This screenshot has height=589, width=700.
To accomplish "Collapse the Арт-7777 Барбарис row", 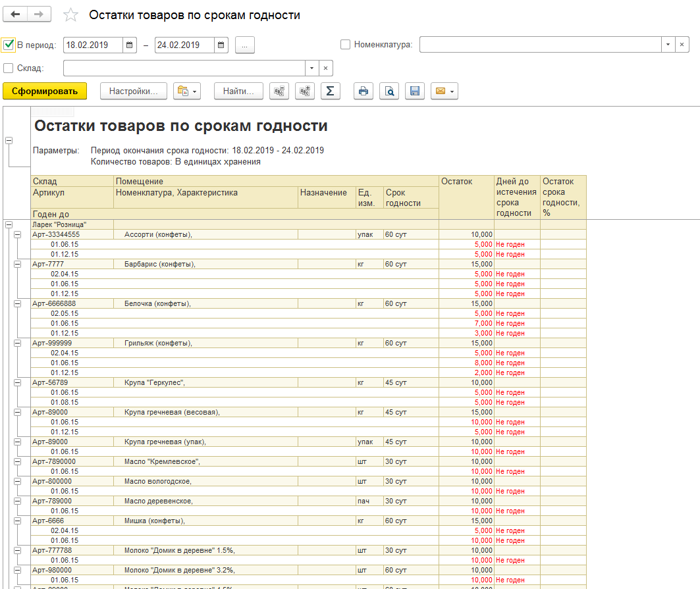I will click(x=17, y=264).
